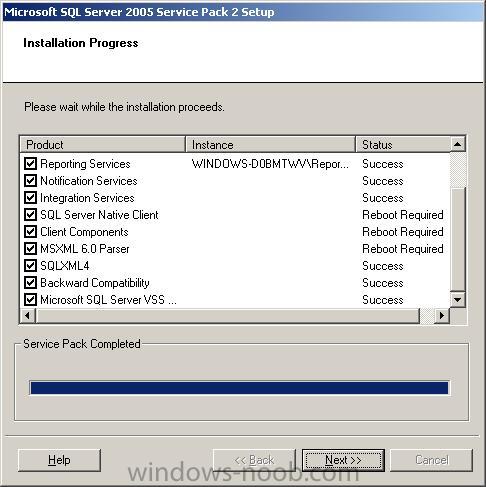Sort by the Instance column header
This screenshot has height=487, width=486.
coord(270,145)
